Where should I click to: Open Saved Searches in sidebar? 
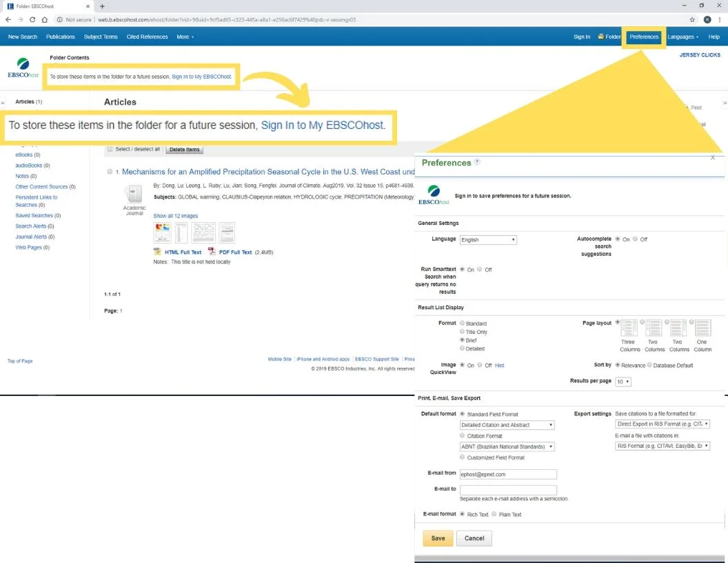coord(34,215)
